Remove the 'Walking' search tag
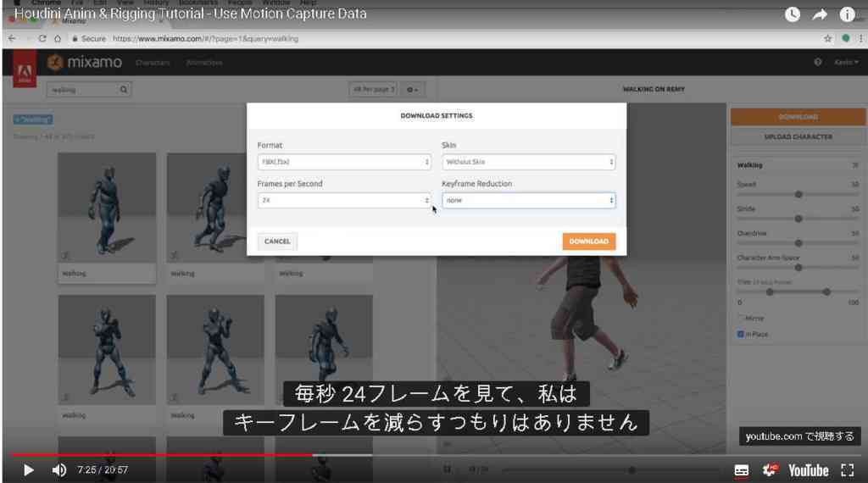Screen dimensions: 868x483 coord(33,119)
